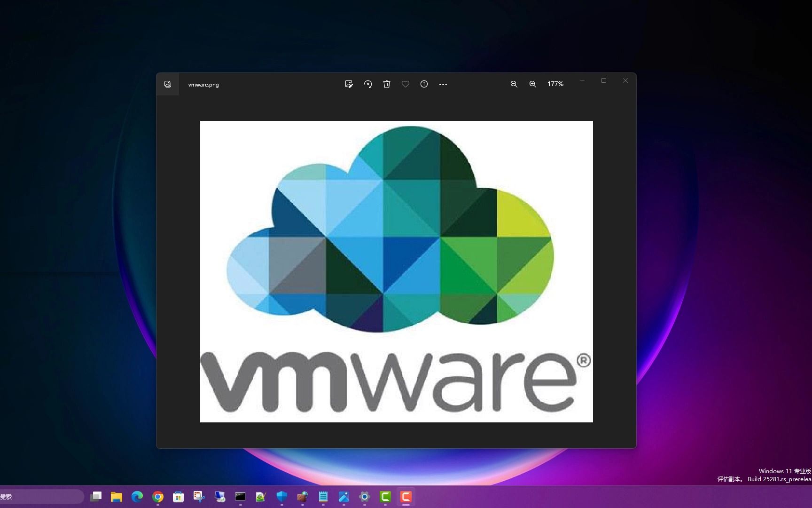The width and height of the screenshot is (812, 508).
Task: Open the Command Prompt taskbar icon
Action: (240, 497)
